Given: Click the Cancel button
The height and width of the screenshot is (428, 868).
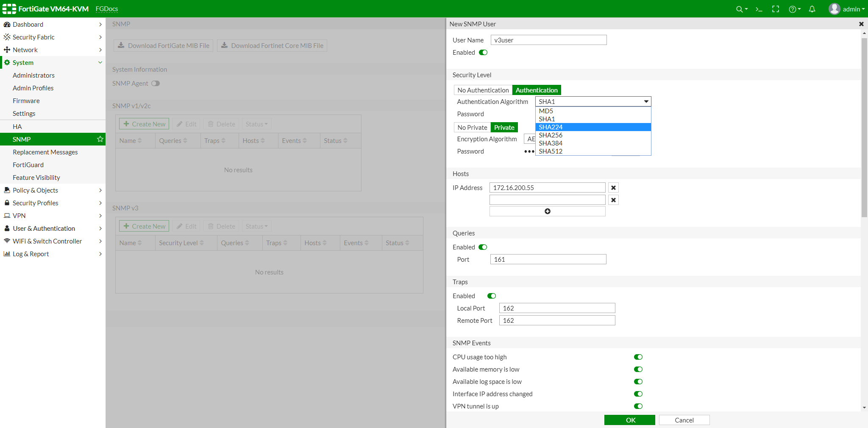Looking at the screenshot, I should point(684,420).
